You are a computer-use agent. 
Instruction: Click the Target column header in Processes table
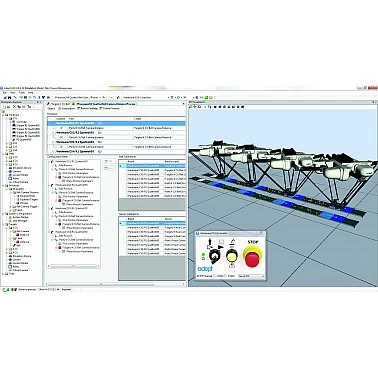[x=159, y=119]
